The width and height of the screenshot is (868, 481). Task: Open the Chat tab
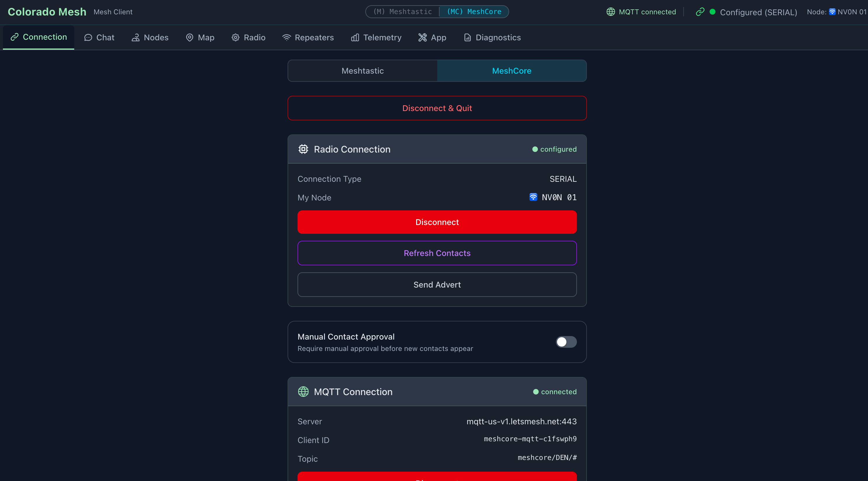pyautogui.click(x=99, y=37)
